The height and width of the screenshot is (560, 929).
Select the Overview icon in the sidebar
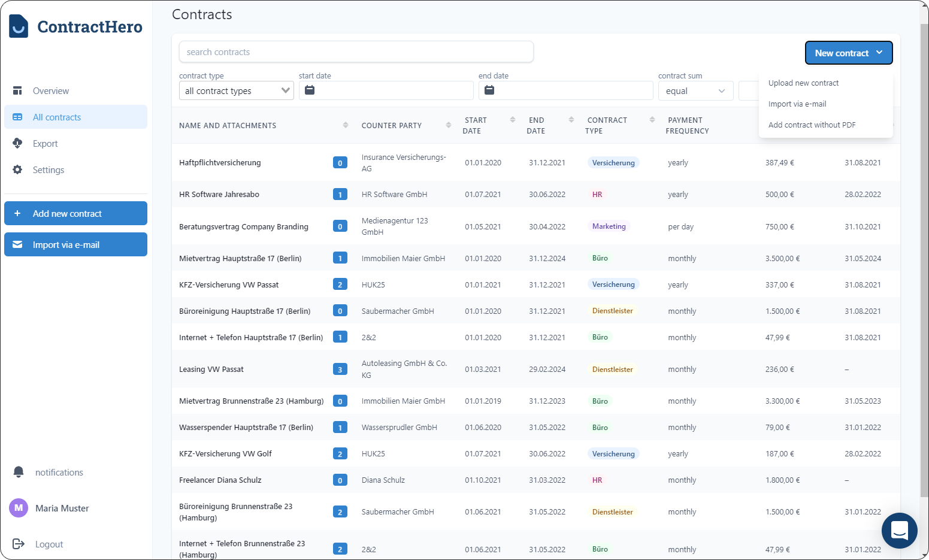(18, 90)
